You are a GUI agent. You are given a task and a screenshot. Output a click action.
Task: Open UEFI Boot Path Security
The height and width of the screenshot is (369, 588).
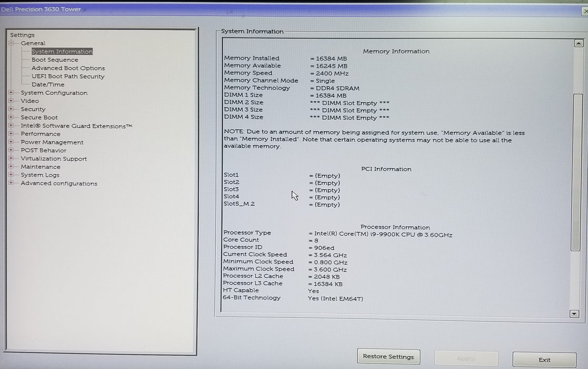68,76
